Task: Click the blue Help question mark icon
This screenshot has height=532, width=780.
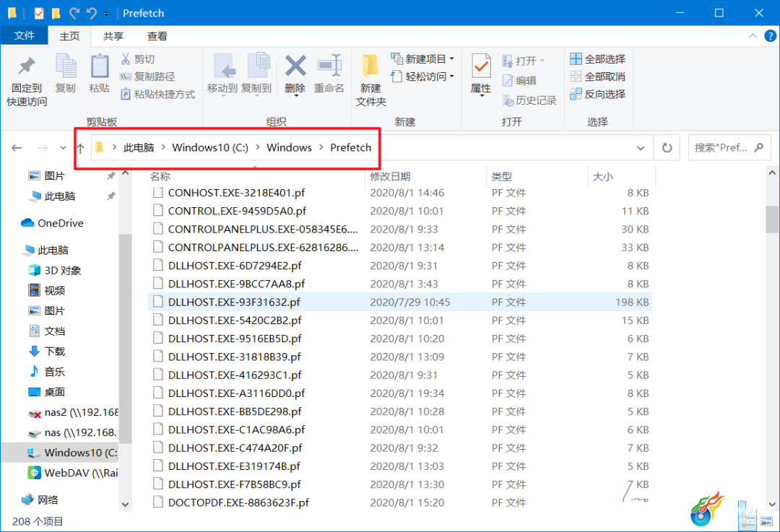Action: tap(770, 36)
